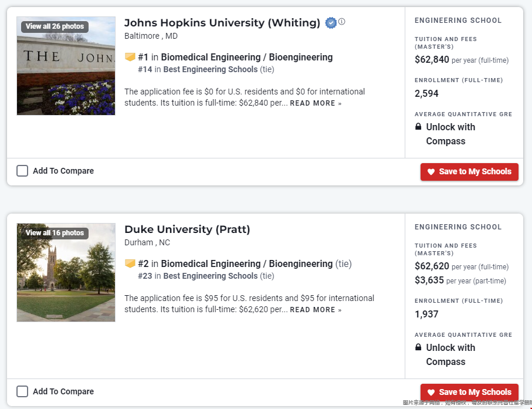The image size is (532, 409).
Task: Click the Baltimore, MD location text
Action: tap(151, 36)
